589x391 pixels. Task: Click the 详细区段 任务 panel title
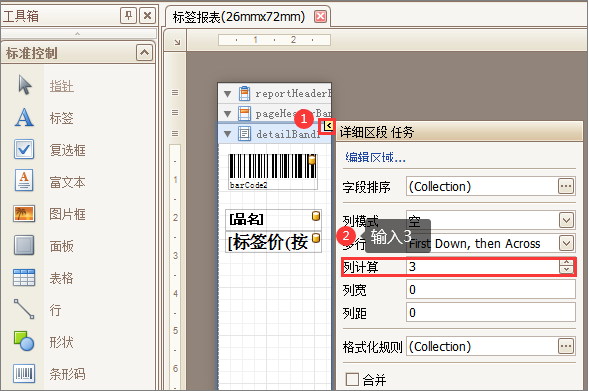point(376,132)
